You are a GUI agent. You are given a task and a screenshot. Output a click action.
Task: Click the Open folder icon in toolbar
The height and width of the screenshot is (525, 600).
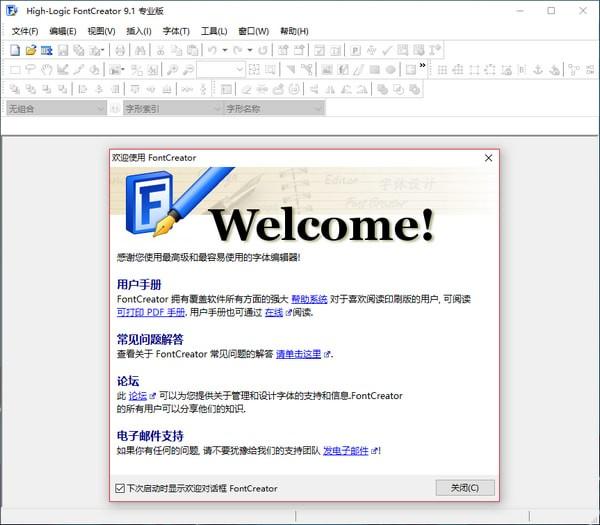tap(30, 50)
